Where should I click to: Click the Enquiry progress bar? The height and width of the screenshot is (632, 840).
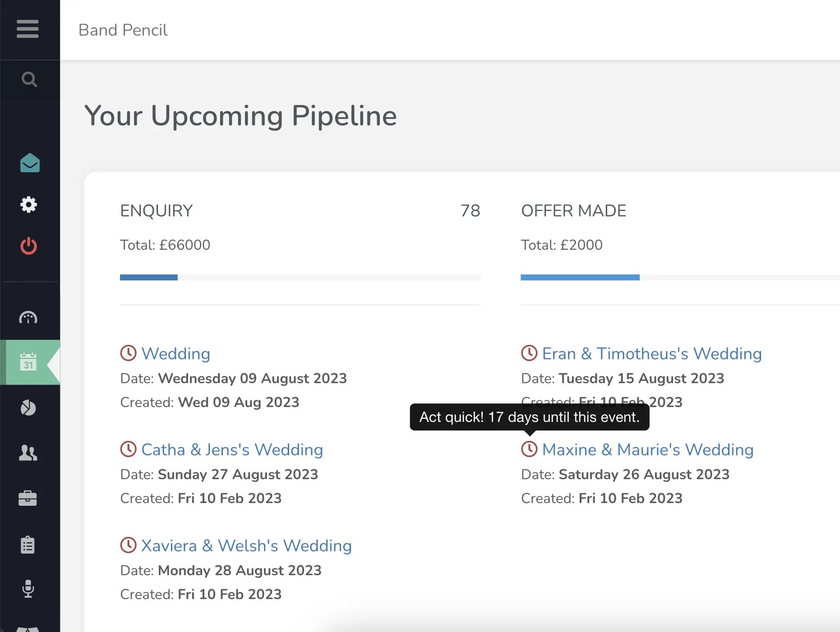(x=300, y=278)
